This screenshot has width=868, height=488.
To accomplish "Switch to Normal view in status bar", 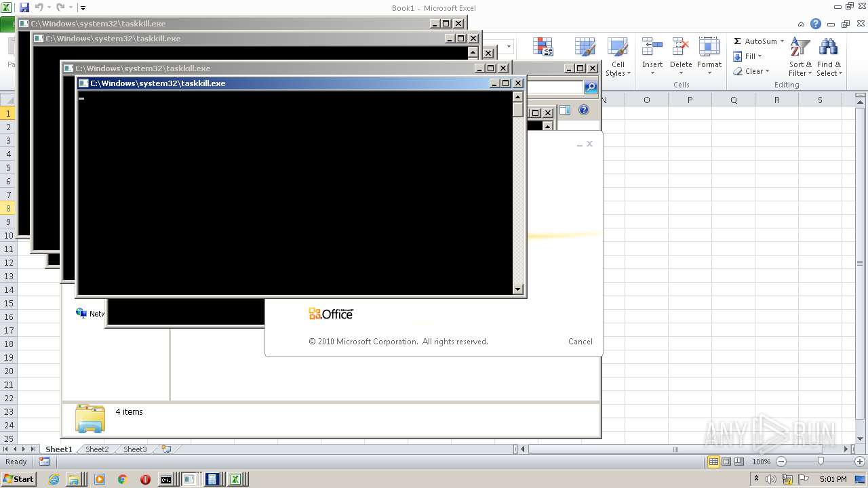I will click(x=713, y=462).
